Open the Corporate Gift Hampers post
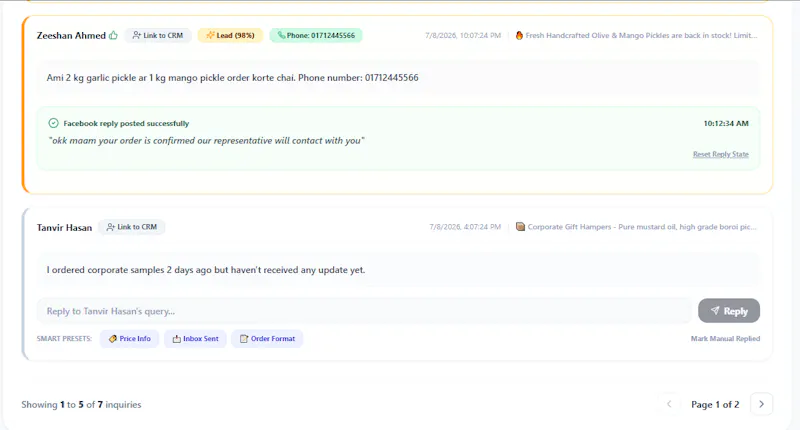The height and width of the screenshot is (430, 800). pos(642,226)
